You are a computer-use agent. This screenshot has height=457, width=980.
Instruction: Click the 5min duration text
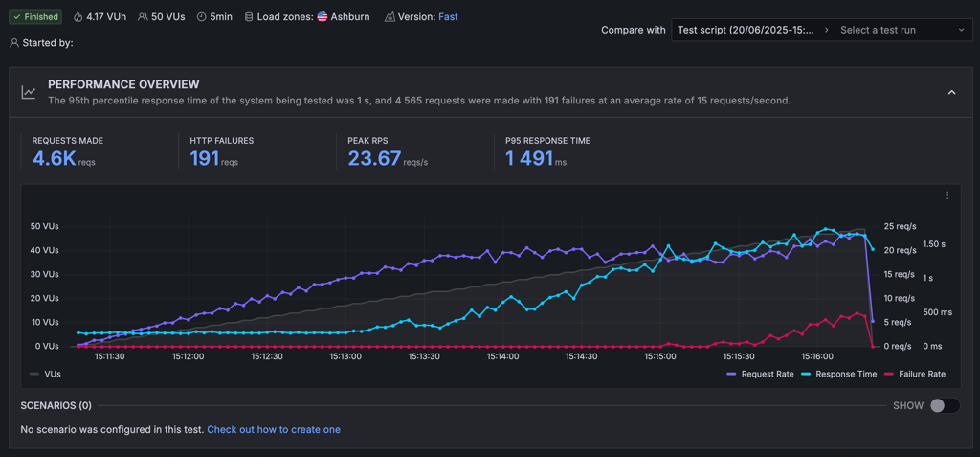click(221, 17)
